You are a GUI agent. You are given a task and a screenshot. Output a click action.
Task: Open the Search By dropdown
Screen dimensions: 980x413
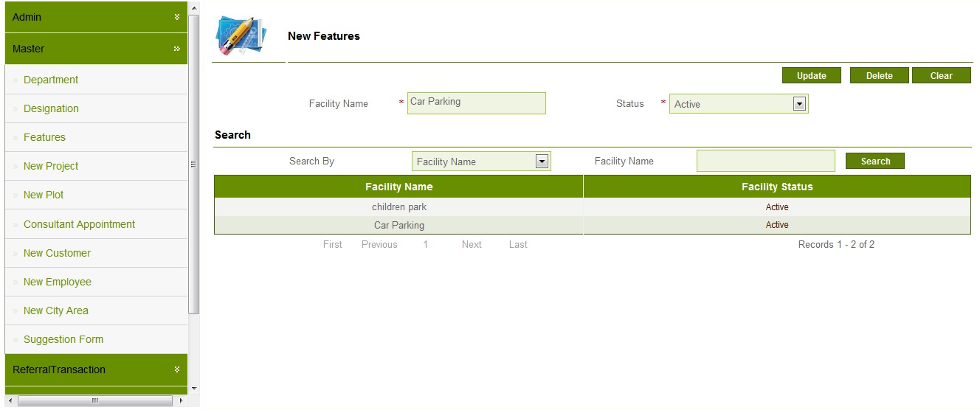[542, 162]
